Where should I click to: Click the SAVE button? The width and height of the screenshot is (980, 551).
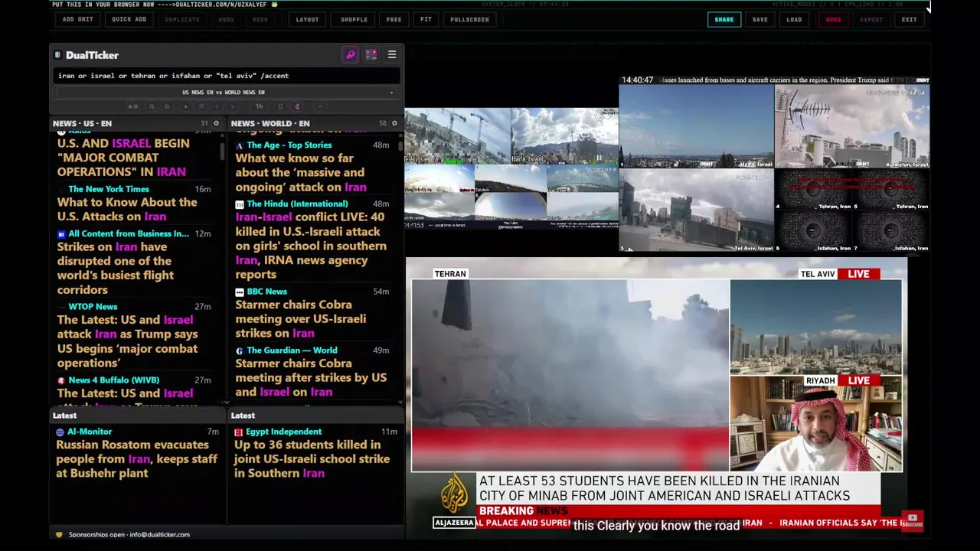pos(759,19)
